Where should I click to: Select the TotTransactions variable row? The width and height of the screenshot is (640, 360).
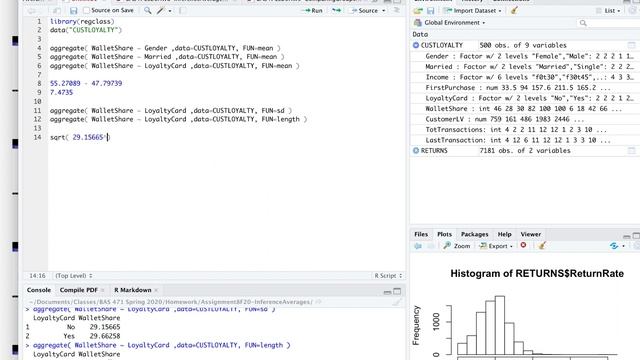click(524, 130)
